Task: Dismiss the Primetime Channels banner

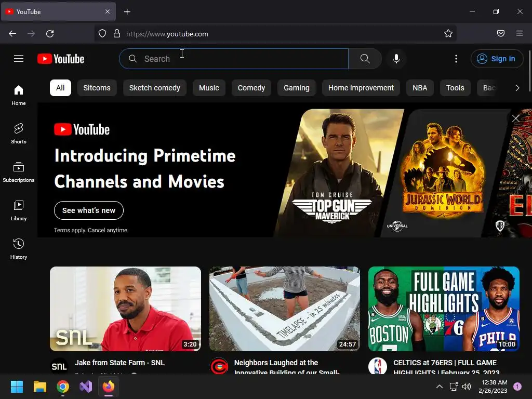Action: tap(516, 118)
